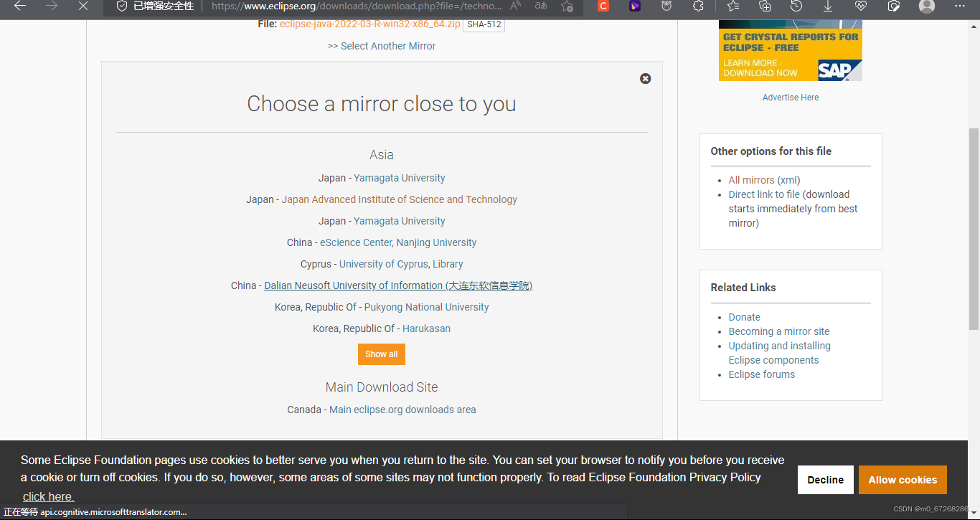Open the orange C browser extension

(603, 6)
